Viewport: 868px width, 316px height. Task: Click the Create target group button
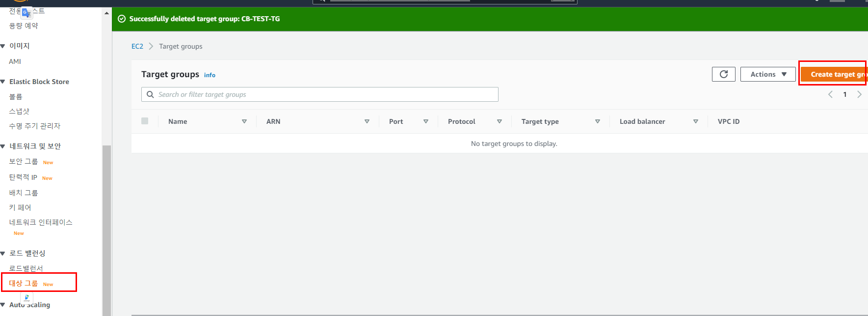(834, 74)
